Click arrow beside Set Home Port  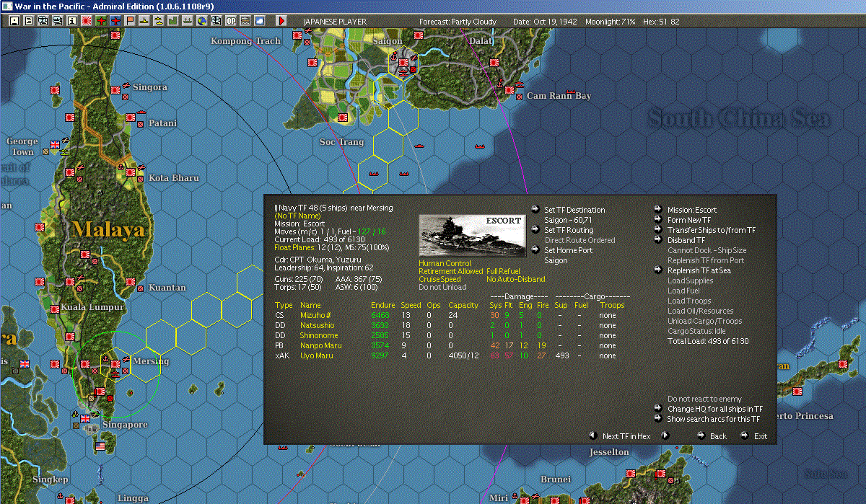coord(535,249)
